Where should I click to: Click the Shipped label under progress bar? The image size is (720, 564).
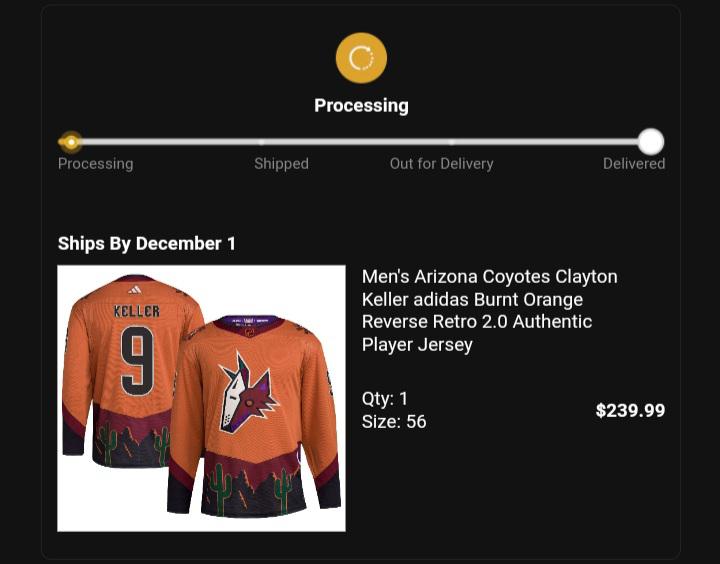click(281, 164)
